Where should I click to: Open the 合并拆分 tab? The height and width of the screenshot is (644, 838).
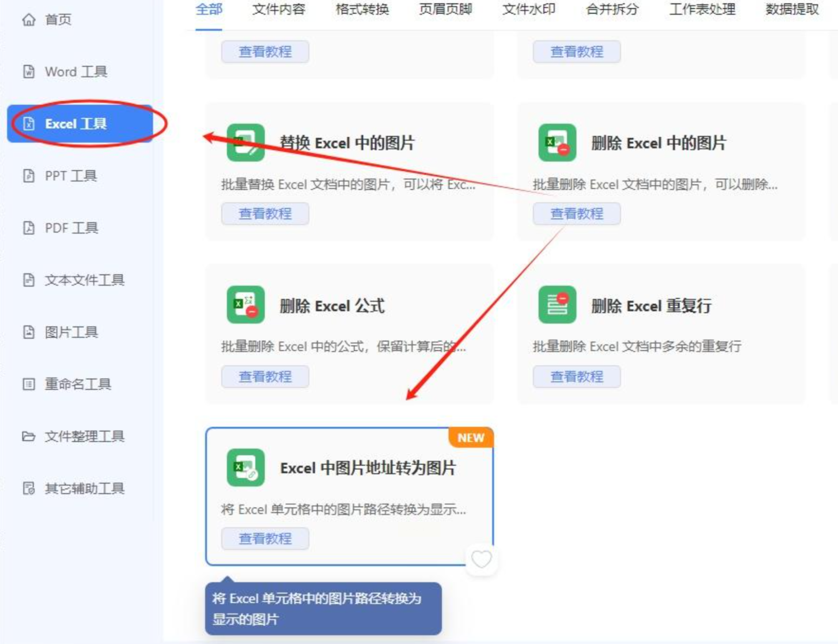pos(612,9)
